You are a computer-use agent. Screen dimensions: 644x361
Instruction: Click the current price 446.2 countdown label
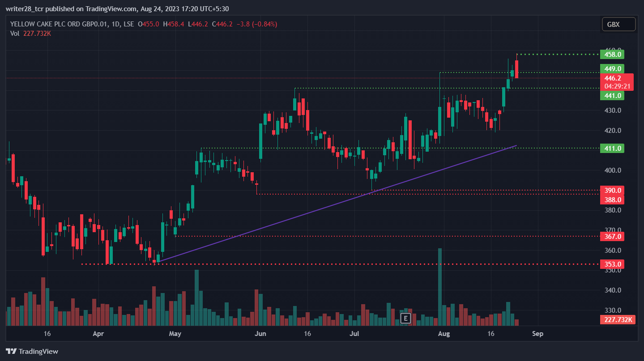[x=617, y=82]
